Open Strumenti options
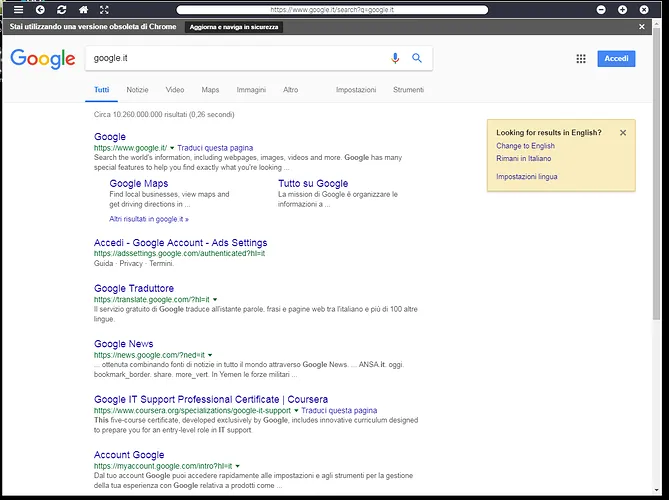The image size is (669, 500). (408, 90)
